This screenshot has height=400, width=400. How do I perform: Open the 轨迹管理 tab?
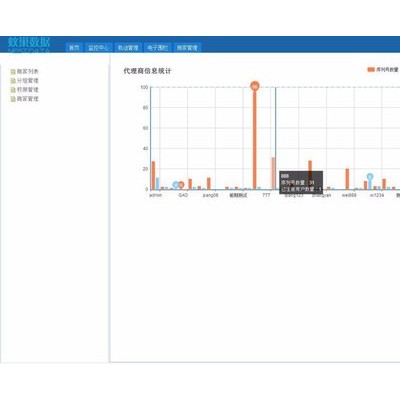pos(128,48)
